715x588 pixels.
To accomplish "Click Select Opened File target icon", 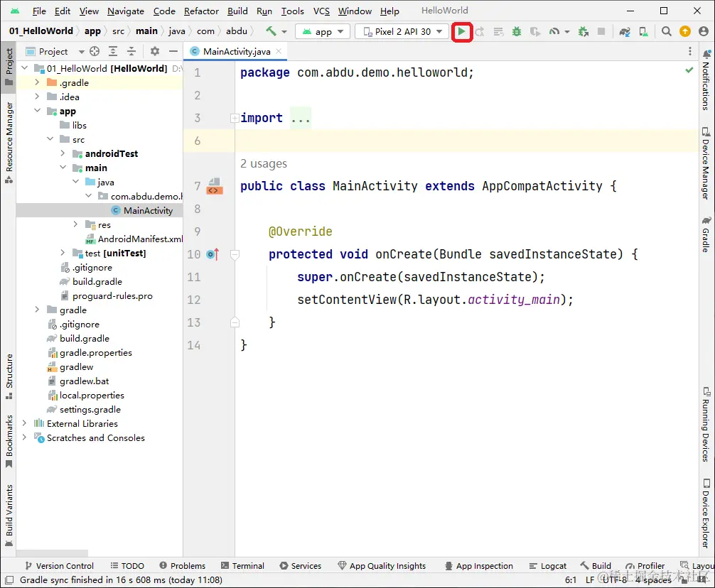I will click(x=95, y=51).
